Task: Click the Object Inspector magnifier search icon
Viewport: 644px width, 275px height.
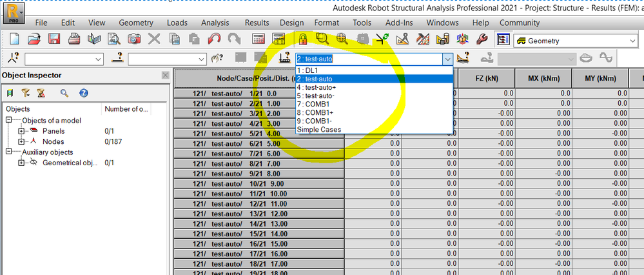Action: (64, 93)
